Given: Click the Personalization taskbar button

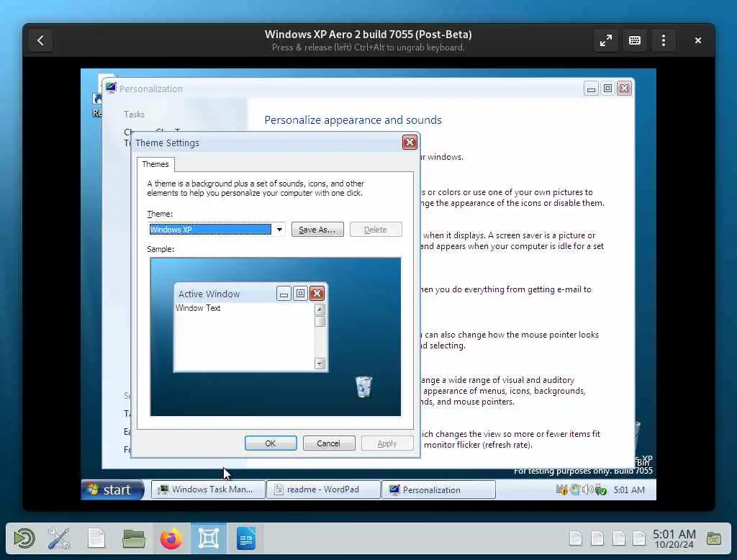Looking at the screenshot, I should click(x=438, y=489).
